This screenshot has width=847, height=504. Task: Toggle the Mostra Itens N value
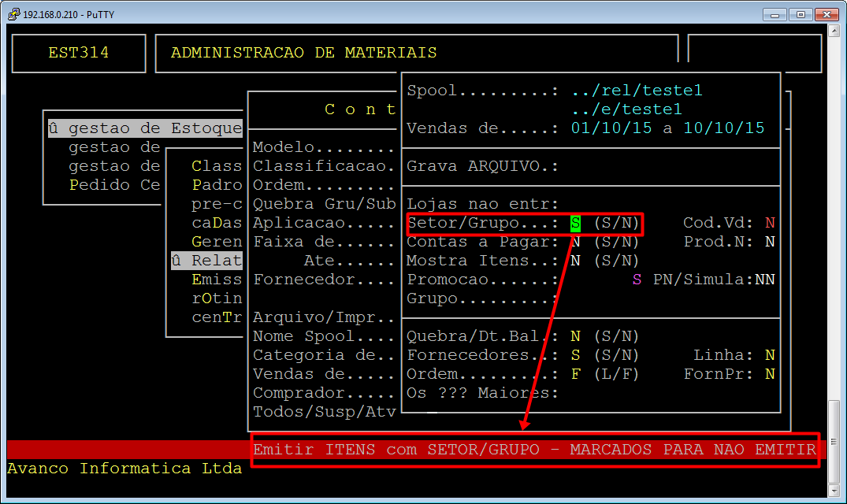pyautogui.click(x=575, y=261)
